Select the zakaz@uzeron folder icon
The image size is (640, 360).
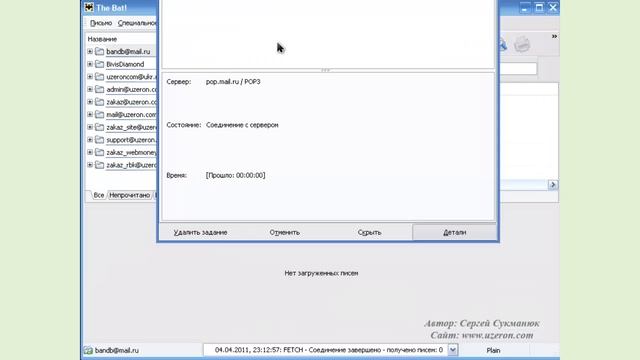pyautogui.click(x=100, y=102)
